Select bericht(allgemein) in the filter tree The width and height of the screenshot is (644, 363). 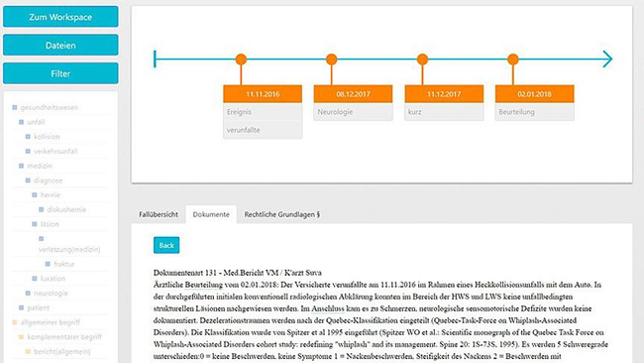pyautogui.click(x=62, y=351)
